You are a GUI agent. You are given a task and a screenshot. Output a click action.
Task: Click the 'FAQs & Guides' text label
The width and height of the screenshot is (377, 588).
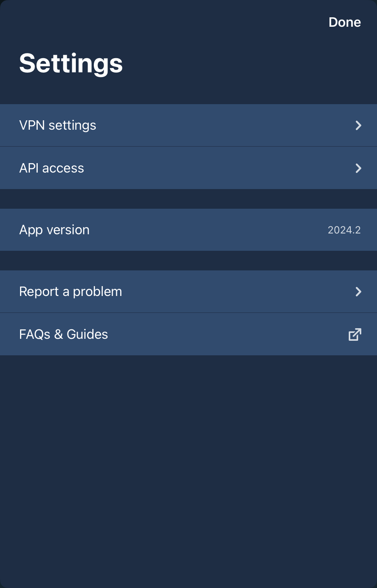pyautogui.click(x=64, y=334)
